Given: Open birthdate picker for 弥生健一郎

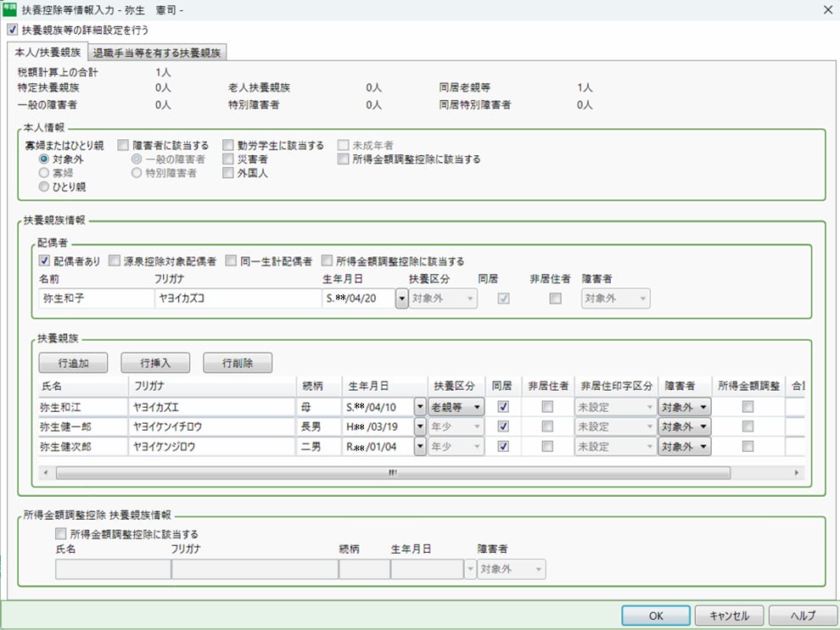Looking at the screenshot, I should coord(420,427).
